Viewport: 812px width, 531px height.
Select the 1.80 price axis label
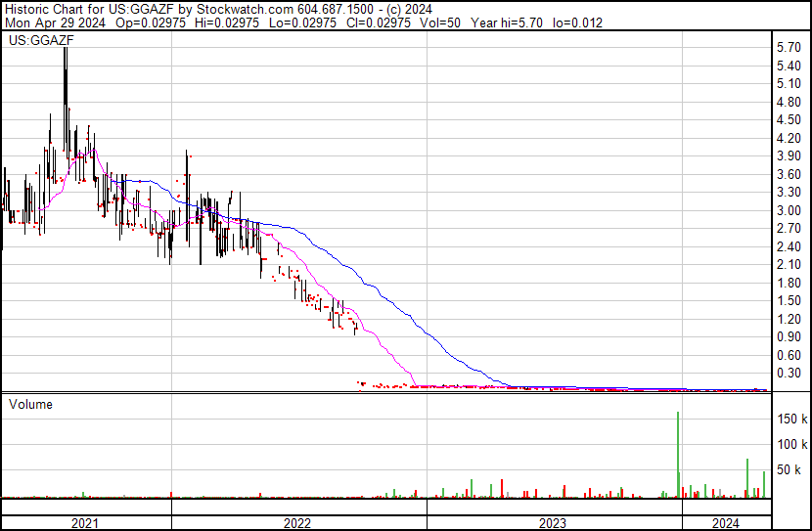(x=789, y=283)
